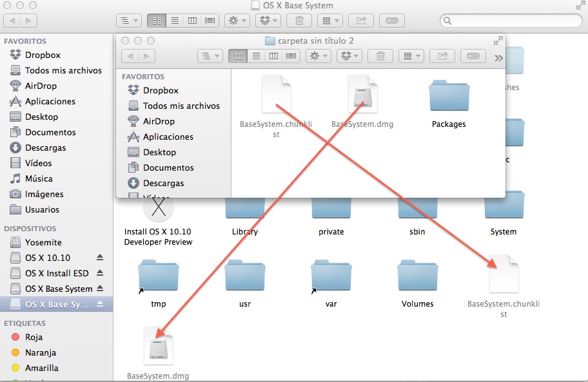Select Música in the sidebar

[31, 178]
